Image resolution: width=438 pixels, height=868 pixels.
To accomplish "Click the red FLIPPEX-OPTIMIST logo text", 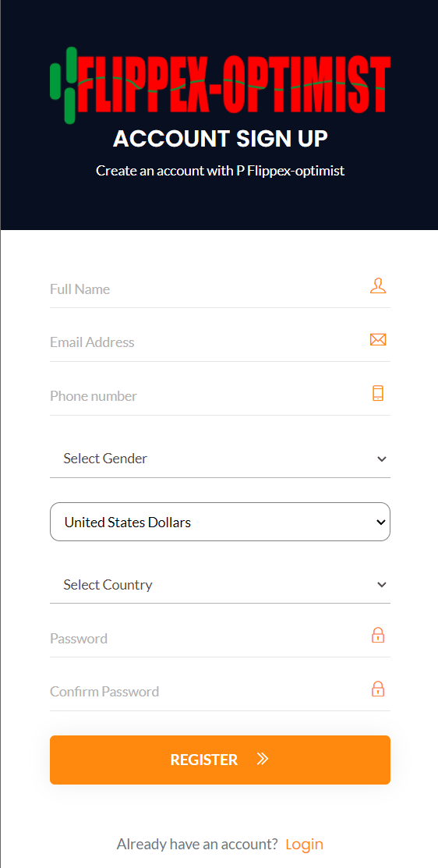I will point(235,85).
